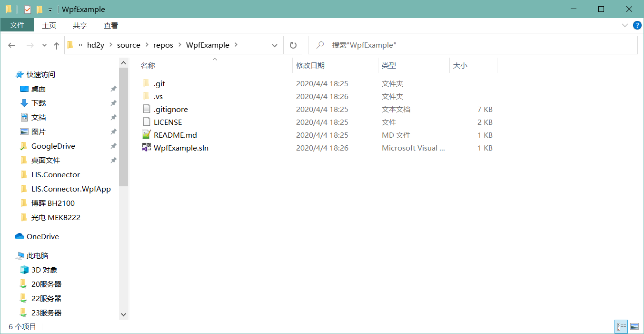Navigate to the hd2y path segment

click(x=96, y=45)
